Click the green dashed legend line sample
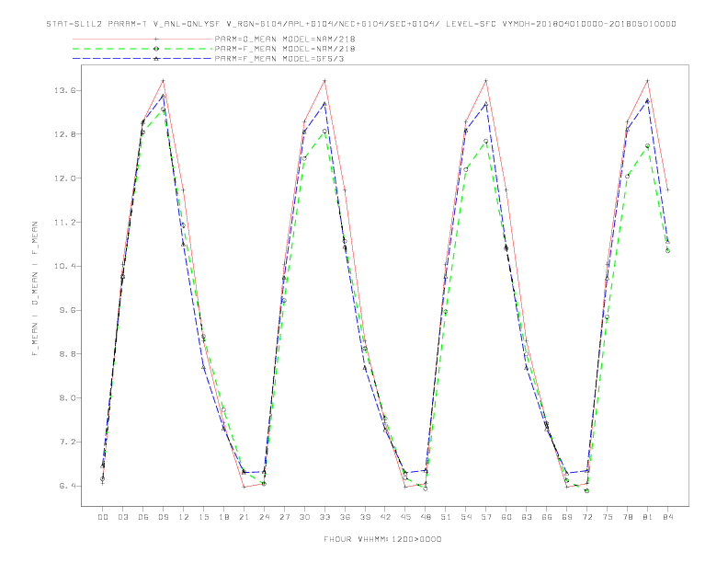728x563 pixels. point(142,49)
